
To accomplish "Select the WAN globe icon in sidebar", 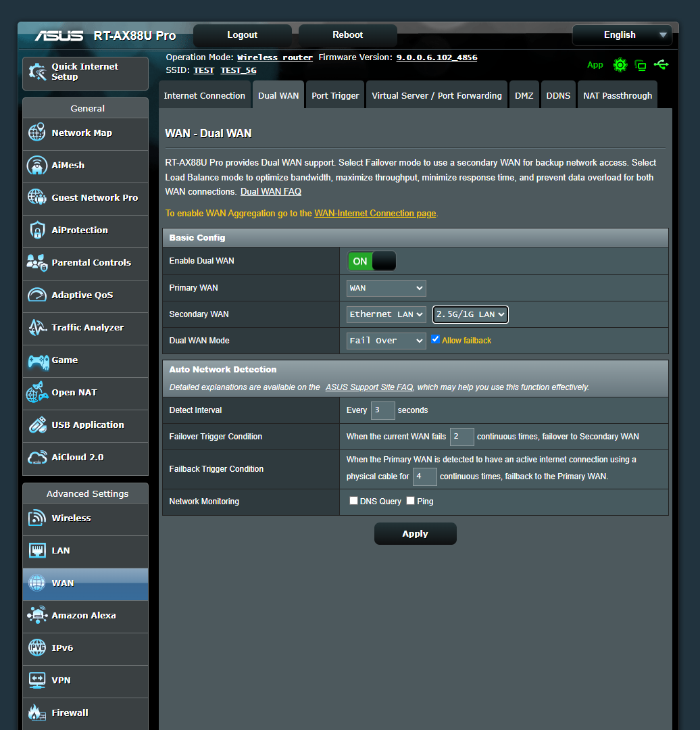I will pyautogui.click(x=37, y=583).
